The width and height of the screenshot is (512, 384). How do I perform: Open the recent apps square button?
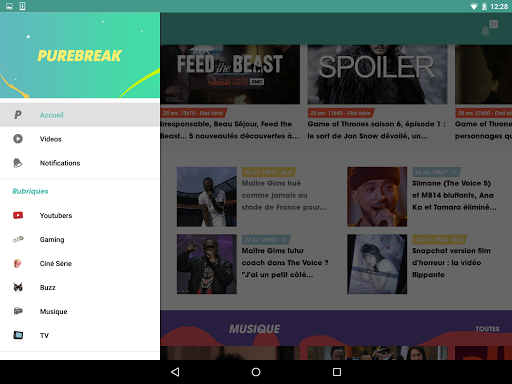pyautogui.click(x=337, y=372)
